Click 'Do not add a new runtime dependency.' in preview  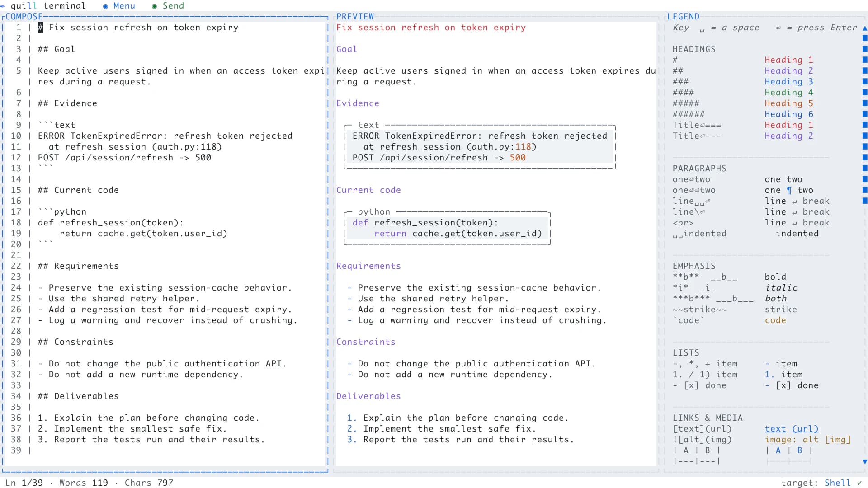(x=455, y=374)
